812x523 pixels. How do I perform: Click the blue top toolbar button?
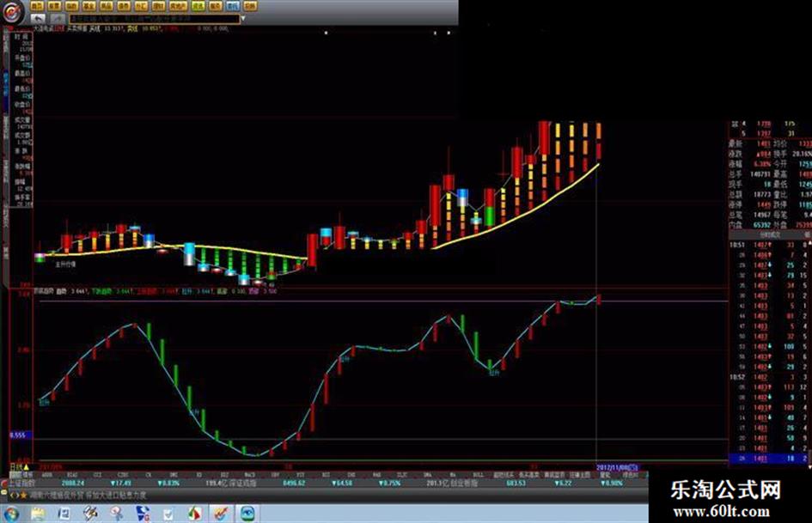coord(233,6)
